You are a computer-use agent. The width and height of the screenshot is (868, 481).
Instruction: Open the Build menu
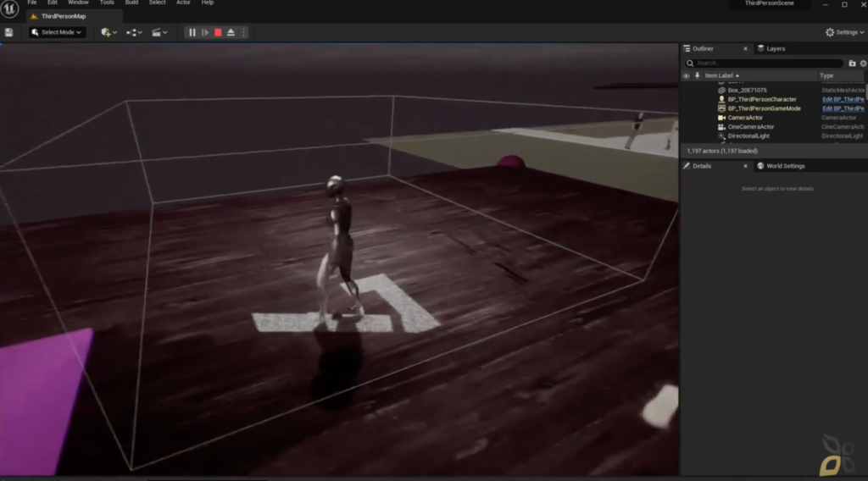click(x=131, y=3)
